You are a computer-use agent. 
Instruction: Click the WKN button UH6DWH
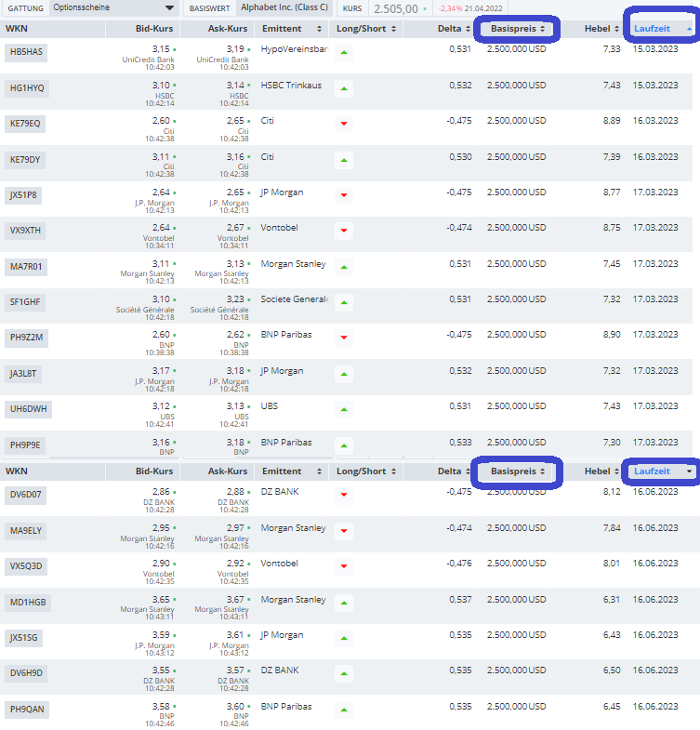click(x=29, y=410)
